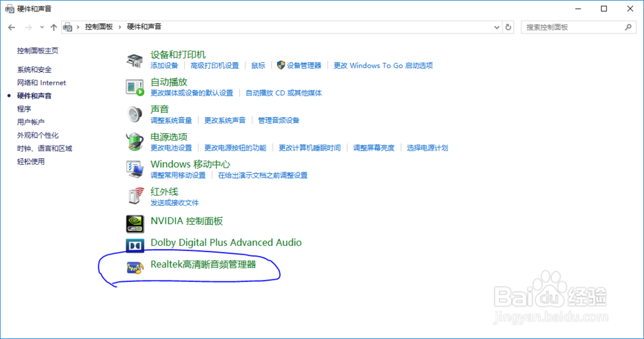Select 外观和个性化 in the sidebar
The image size is (644, 339).
pos(38,135)
